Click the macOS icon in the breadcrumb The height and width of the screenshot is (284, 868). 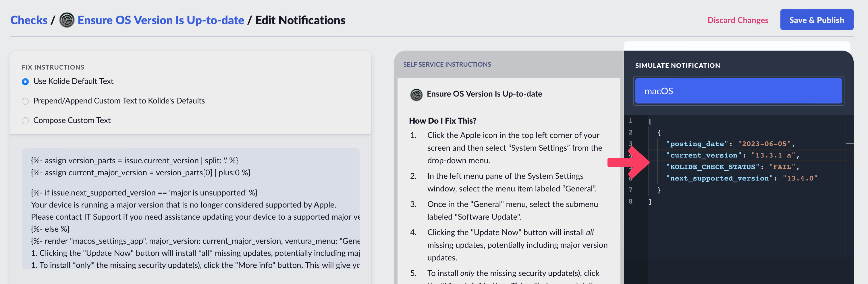[x=67, y=20]
